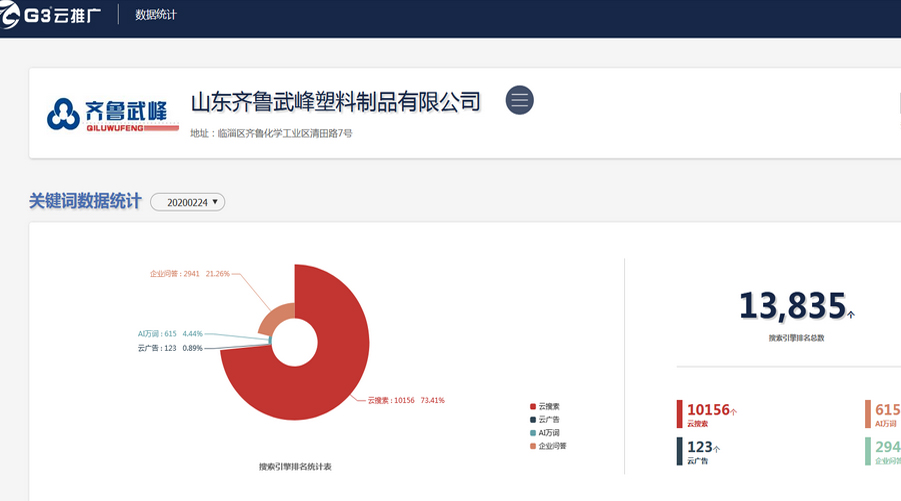901x501 pixels.
Task: Toggle 云搜索 legend entry
Action: coord(544,406)
